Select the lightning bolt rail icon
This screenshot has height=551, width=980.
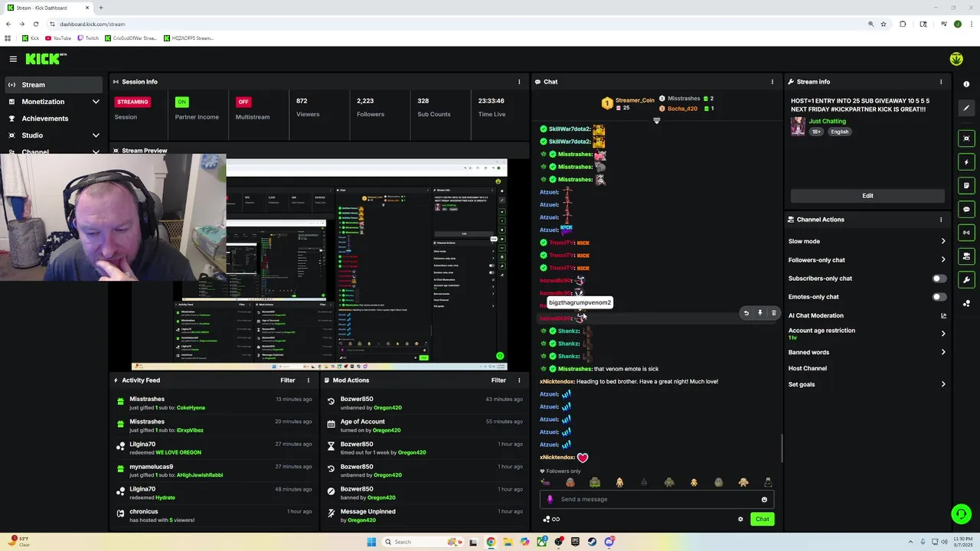(x=966, y=162)
